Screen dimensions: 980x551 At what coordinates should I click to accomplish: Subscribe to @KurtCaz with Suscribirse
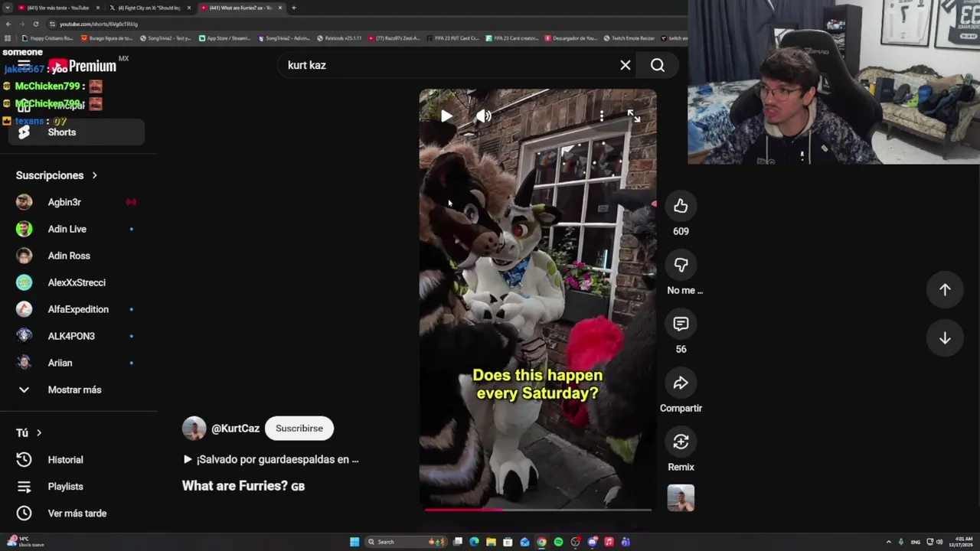(299, 429)
